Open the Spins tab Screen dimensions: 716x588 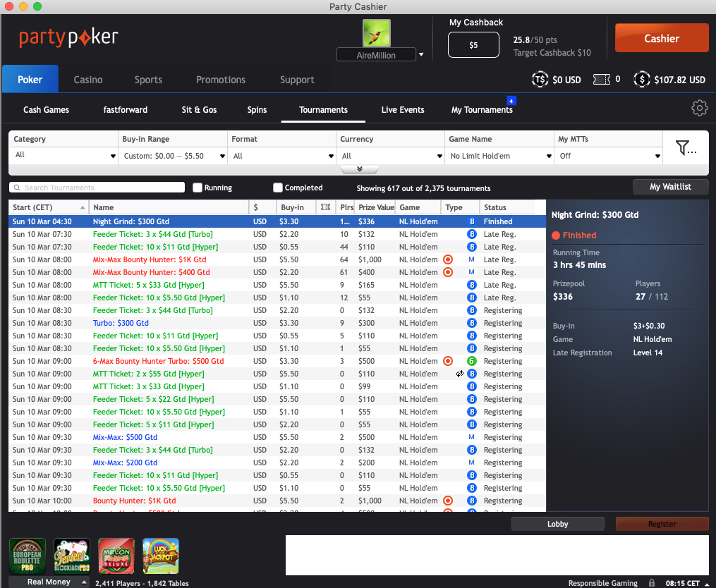(x=257, y=109)
